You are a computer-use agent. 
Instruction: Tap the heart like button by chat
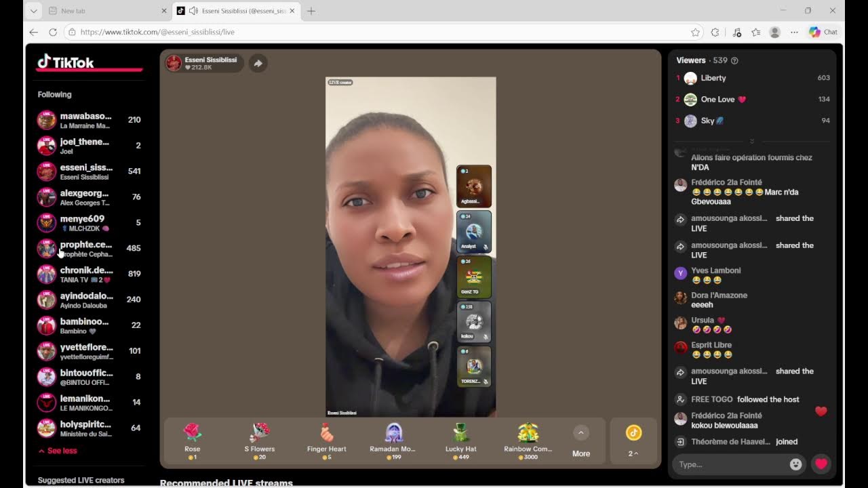(x=821, y=464)
